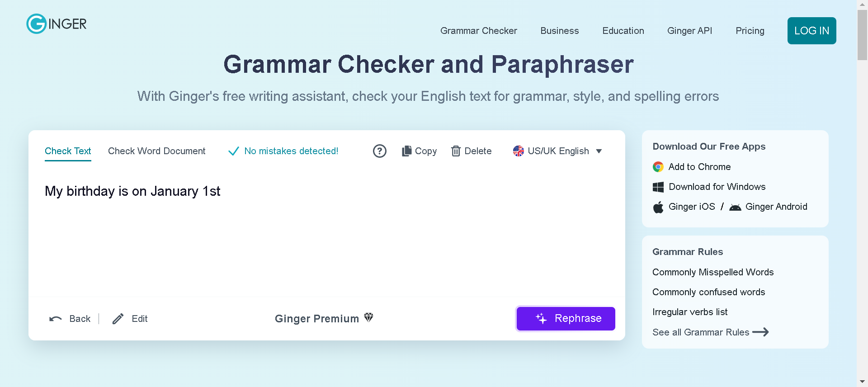Screen dimensions: 868x387
Task: Open the Pricing menu item
Action: (x=750, y=31)
